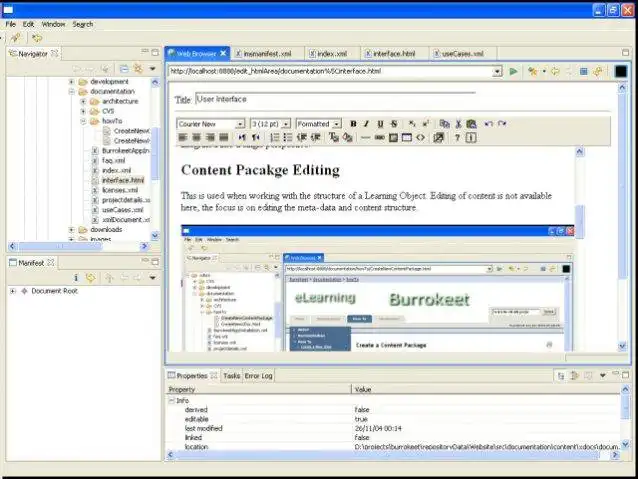Open the Formatted paragraph style dropdown

pyautogui.click(x=337, y=124)
